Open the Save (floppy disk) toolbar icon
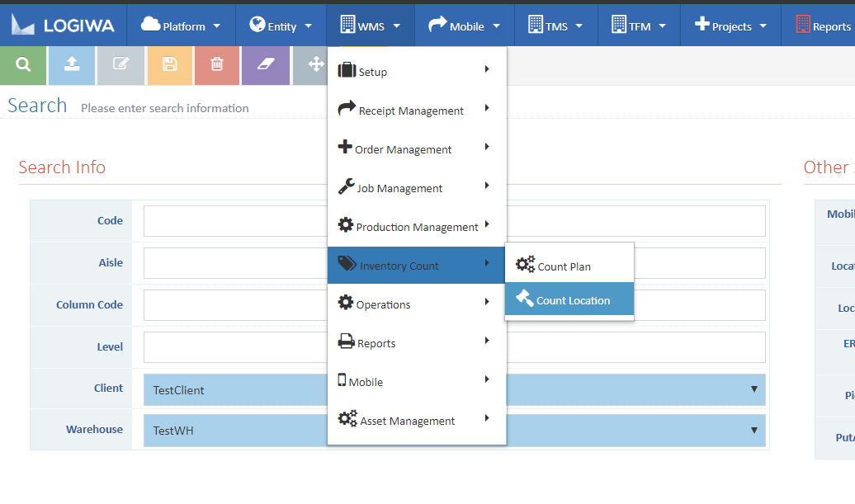This screenshot has height=504, width=855. (169, 64)
